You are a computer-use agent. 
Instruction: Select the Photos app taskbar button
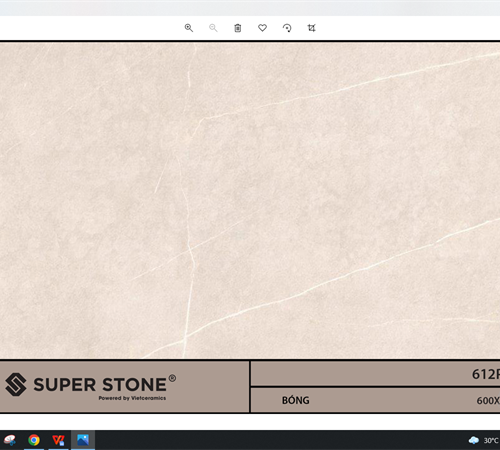[x=83, y=440]
